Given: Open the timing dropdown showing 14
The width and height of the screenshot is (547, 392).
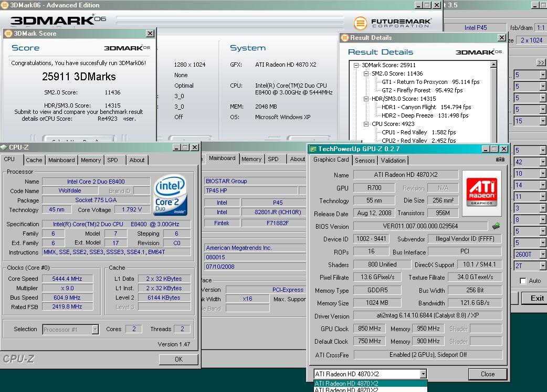Looking at the screenshot, I should pyautogui.click(x=542, y=185).
